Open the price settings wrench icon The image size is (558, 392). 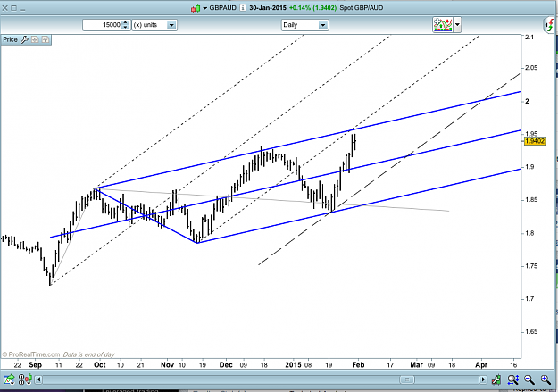pos(24,39)
